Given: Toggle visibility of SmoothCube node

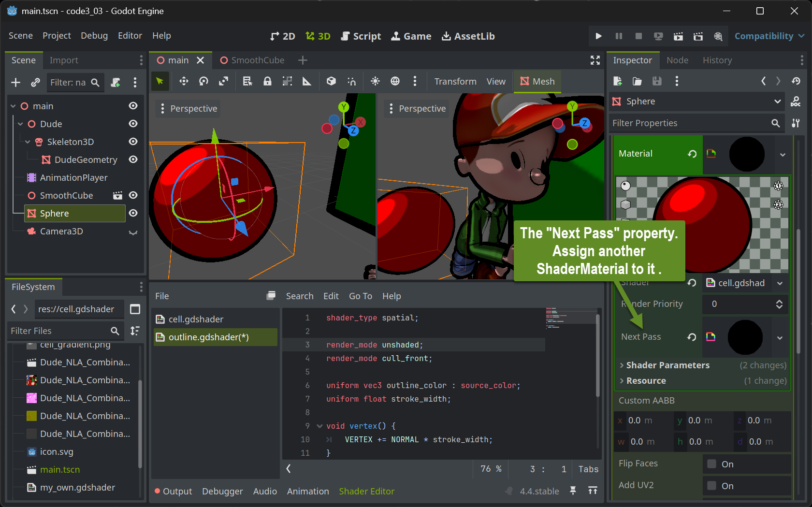Looking at the screenshot, I should (x=133, y=195).
